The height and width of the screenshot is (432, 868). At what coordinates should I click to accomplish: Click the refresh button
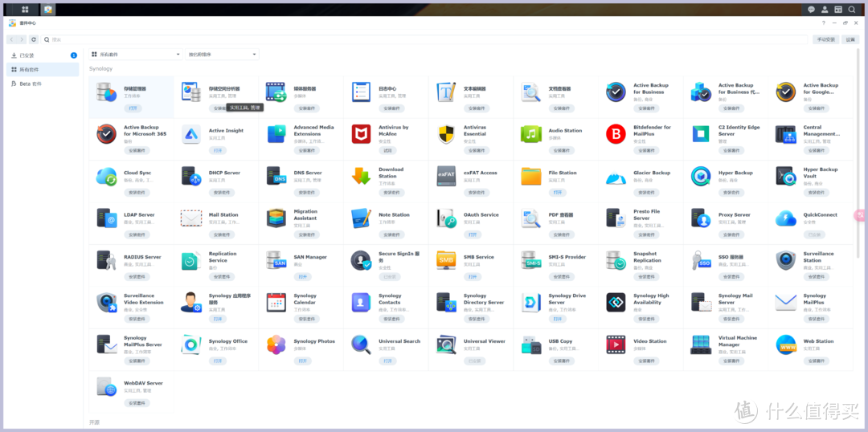point(35,40)
